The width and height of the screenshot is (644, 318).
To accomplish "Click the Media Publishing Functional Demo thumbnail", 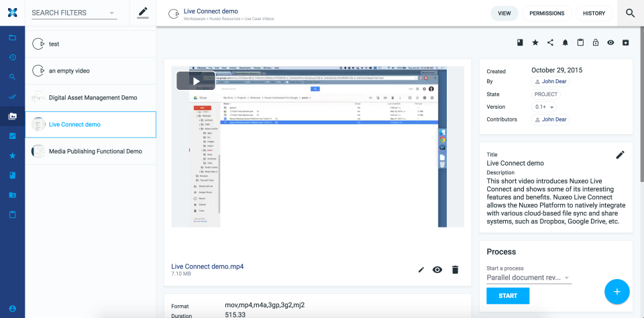I will [38, 151].
